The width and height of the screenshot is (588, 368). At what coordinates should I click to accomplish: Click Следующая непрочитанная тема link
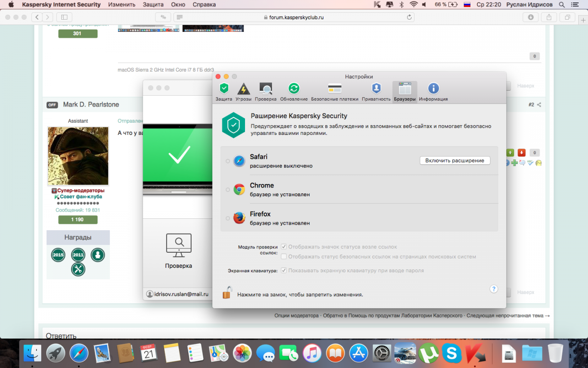[x=508, y=315]
